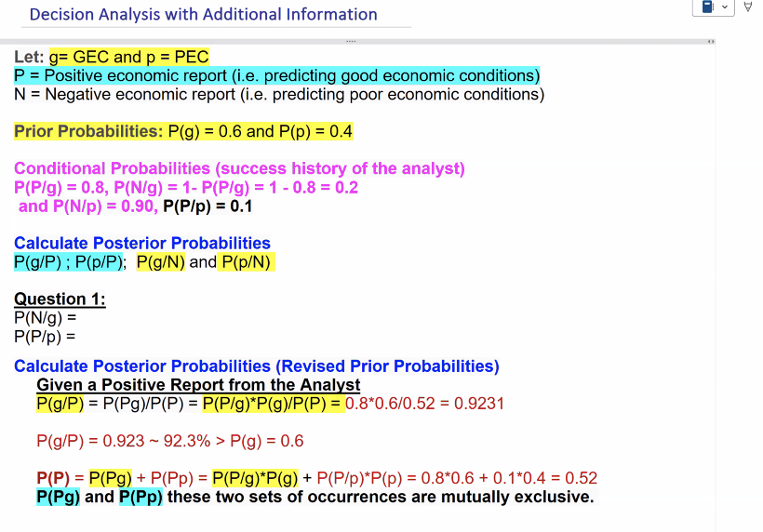
Task: Click the heading 'Calculate Posterior Probabilities (Revised Prior Probabilities)'
Action: 257,366
